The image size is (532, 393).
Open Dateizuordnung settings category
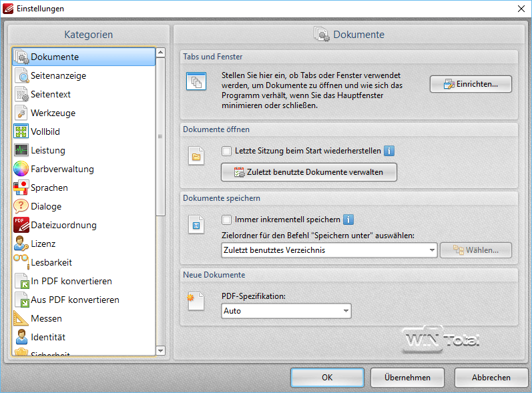pyautogui.click(x=84, y=225)
